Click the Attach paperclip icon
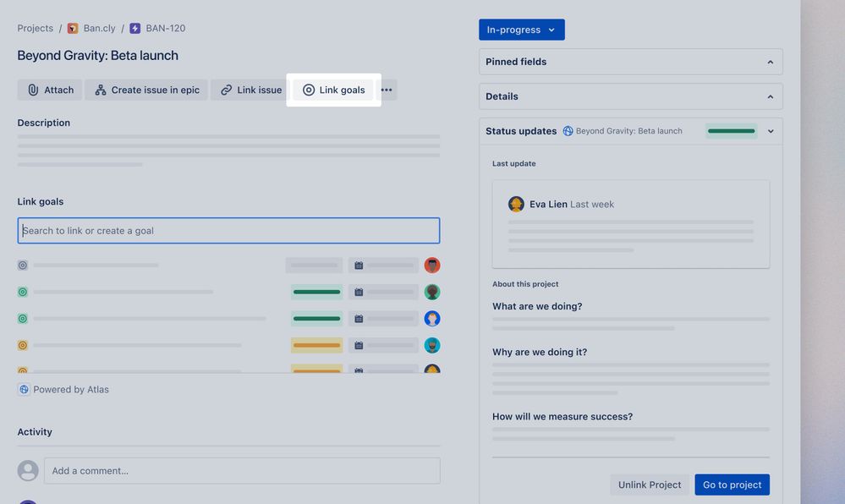Viewport: 845px width, 504px height. point(32,89)
